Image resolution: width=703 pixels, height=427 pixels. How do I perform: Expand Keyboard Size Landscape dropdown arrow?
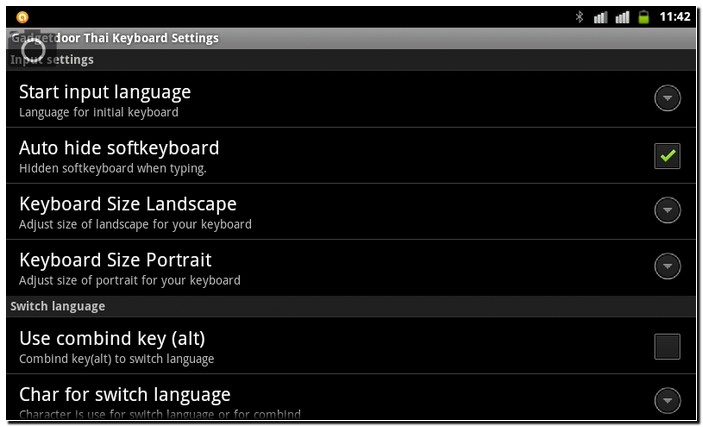(667, 210)
